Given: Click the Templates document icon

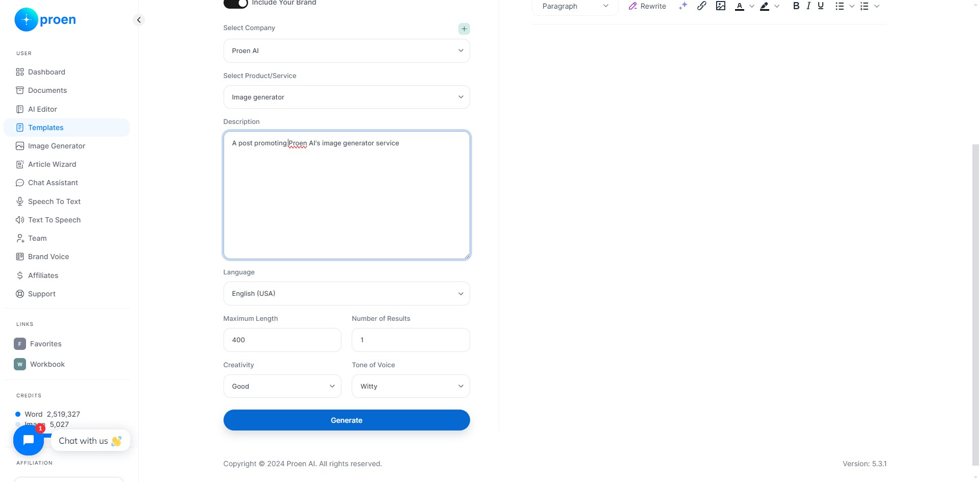Looking at the screenshot, I should coord(20,128).
